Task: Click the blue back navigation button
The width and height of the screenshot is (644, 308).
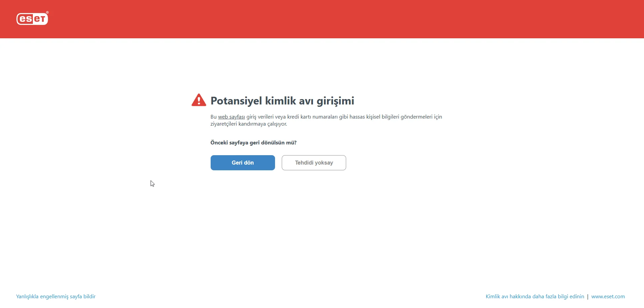Action: click(x=243, y=163)
